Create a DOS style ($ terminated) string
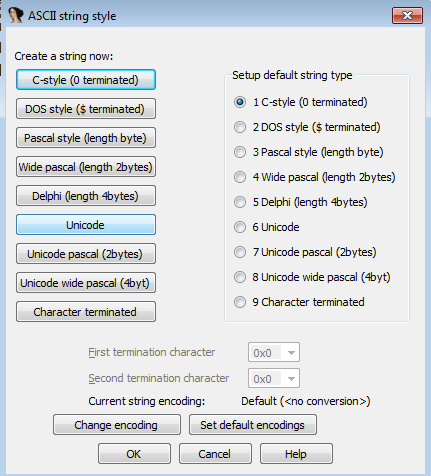The image size is (431, 476). (86, 109)
